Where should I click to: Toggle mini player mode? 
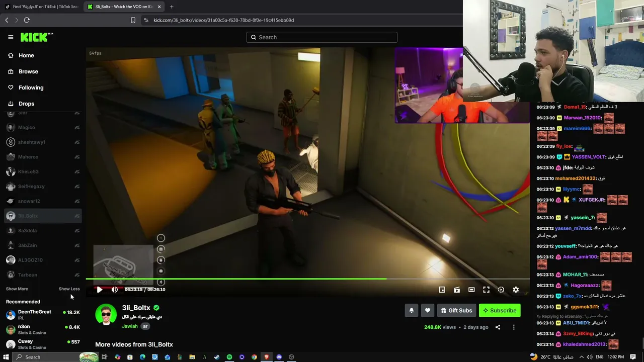click(442, 290)
